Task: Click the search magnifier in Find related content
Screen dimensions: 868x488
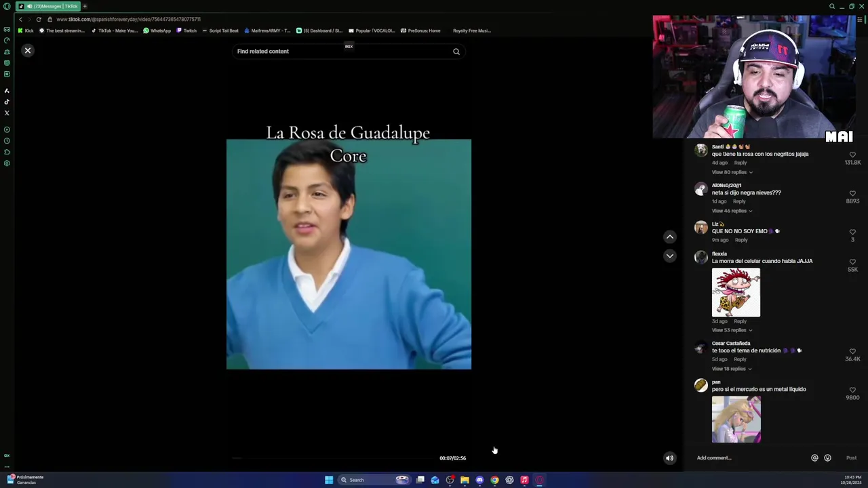Action: (456, 52)
